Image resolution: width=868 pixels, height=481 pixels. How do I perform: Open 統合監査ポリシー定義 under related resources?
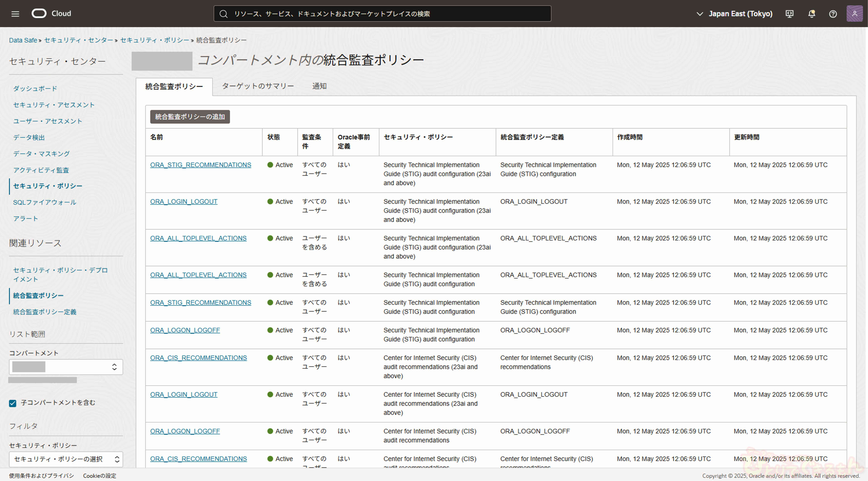(45, 312)
